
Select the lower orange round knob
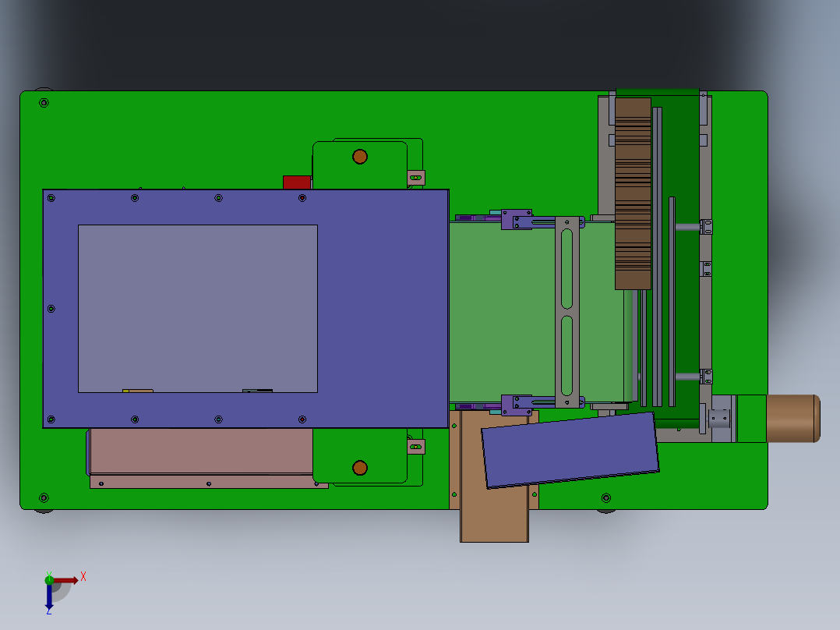(360, 468)
